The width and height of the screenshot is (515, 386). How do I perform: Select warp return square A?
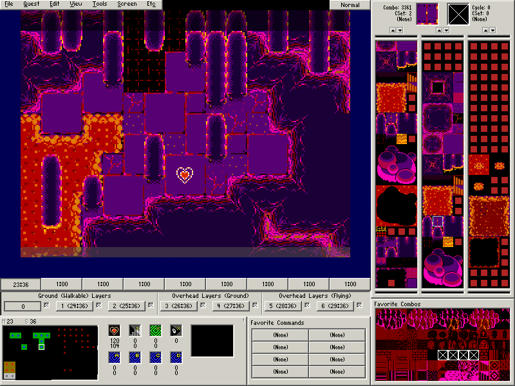coord(114,358)
